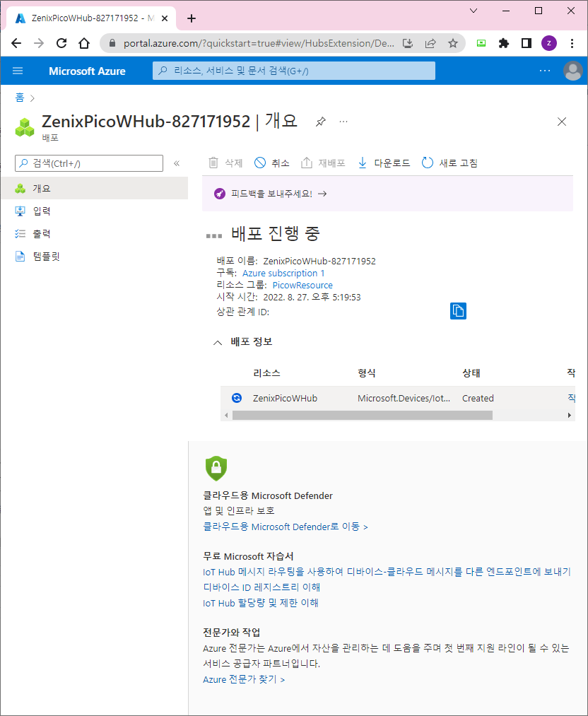This screenshot has height=716, width=588.
Task: Open the Azure portal hamburger menu
Action: tap(18, 71)
